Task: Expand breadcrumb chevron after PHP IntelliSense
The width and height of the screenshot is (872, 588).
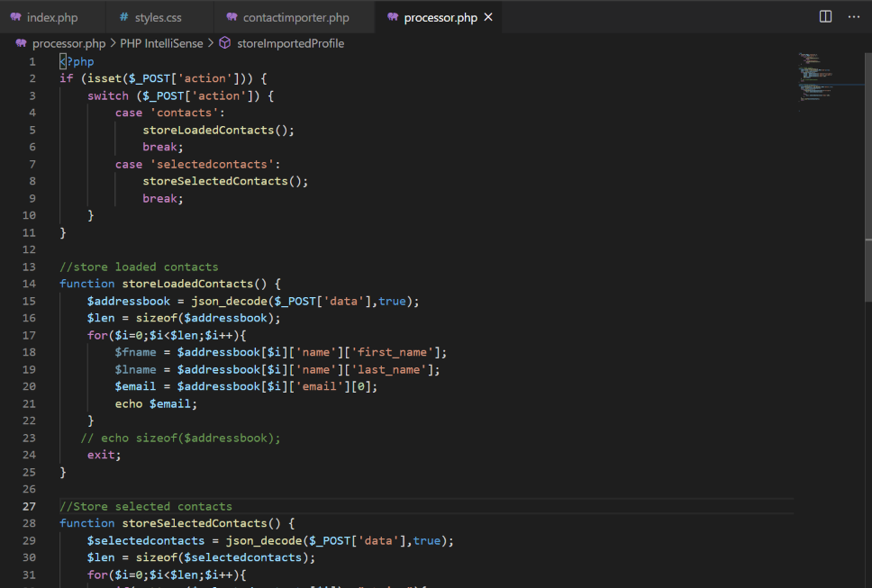Action: tap(211, 43)
